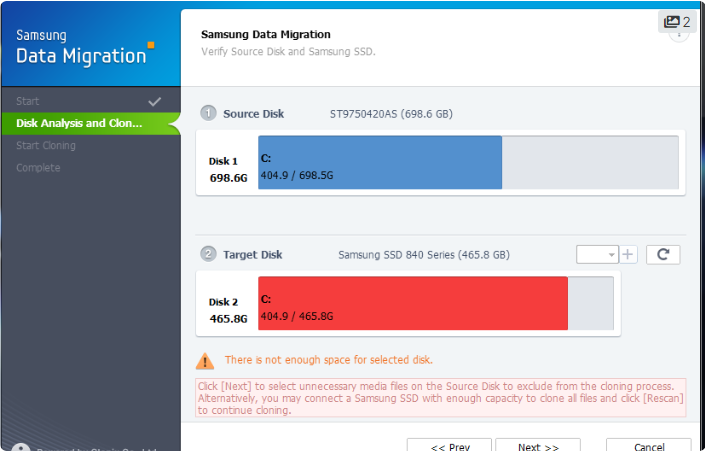Click the Target Disk number 2 badge

(x=208, y=254)
